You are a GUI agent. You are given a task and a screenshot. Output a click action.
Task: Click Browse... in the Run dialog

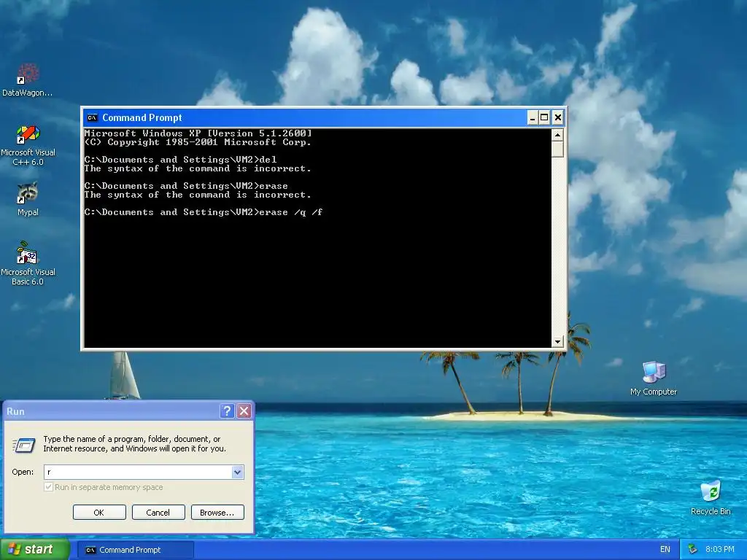tap(217, 513)
